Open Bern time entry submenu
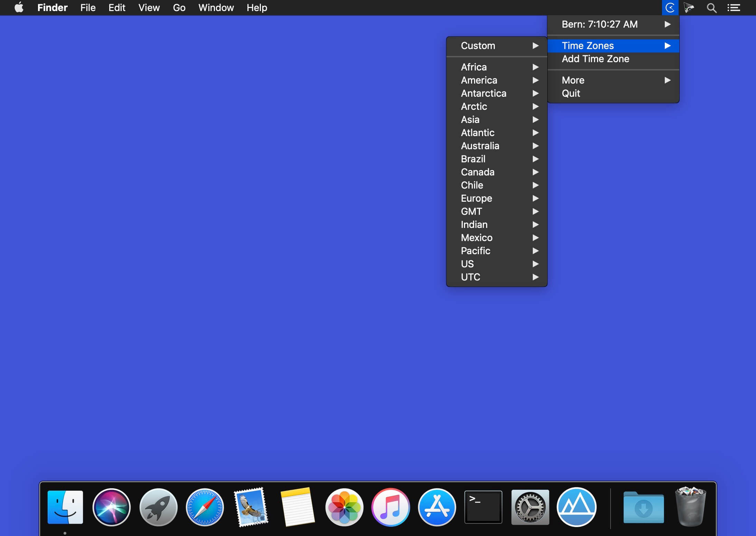 click(613, 24)
